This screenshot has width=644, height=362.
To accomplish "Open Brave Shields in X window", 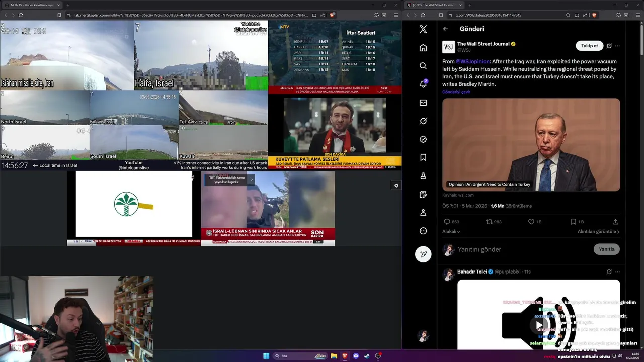I will 594,15.
